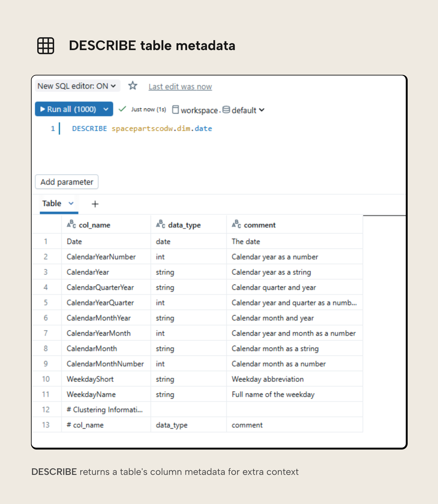Open the Table tab chevron menu
The height and width of the screenshot is (504, 438).
pyautogui.click(x=71, y=203)
